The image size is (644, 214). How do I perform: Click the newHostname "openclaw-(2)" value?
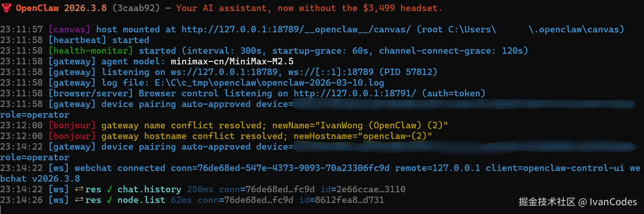(x=397, y=136)
